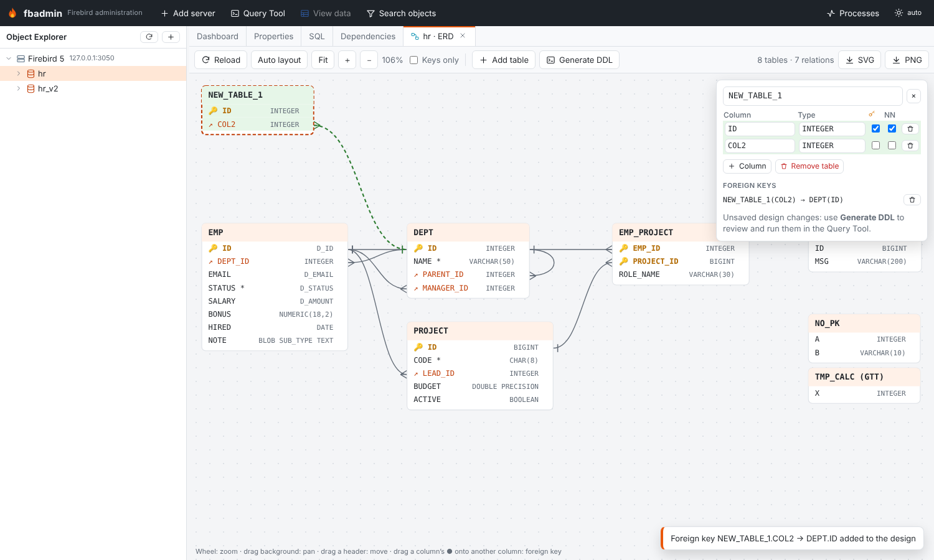Click the Generate DDL button
Screen dimensions: 934x560
(579, 60)
